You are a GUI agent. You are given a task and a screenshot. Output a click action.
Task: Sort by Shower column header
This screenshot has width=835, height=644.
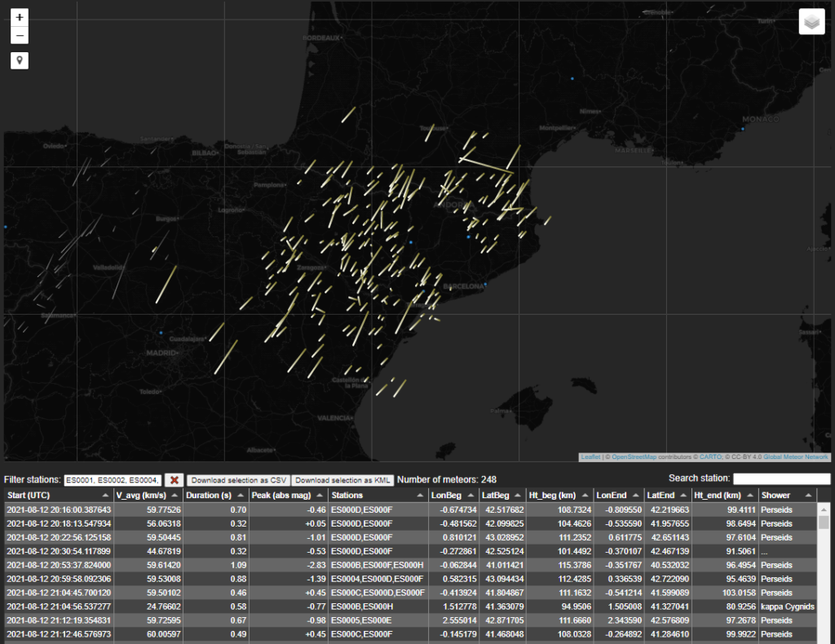(x=787, y=495)
